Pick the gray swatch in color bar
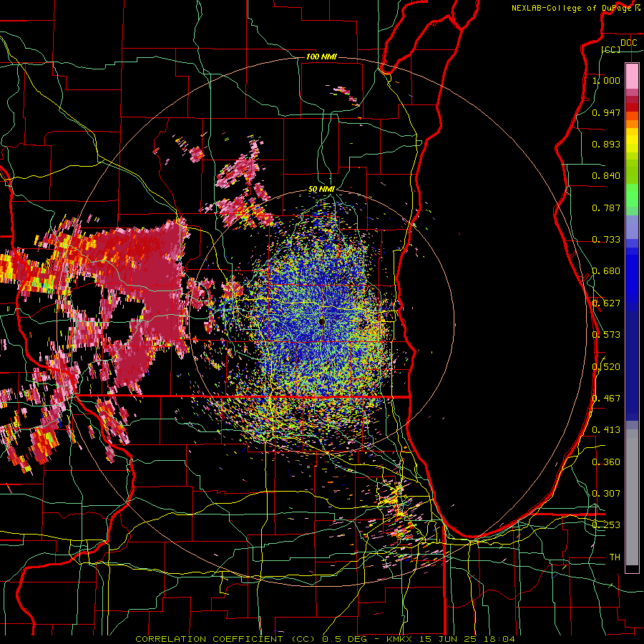Image resolution: width=644 pixels, height=644 pixels. click(632, 497)
